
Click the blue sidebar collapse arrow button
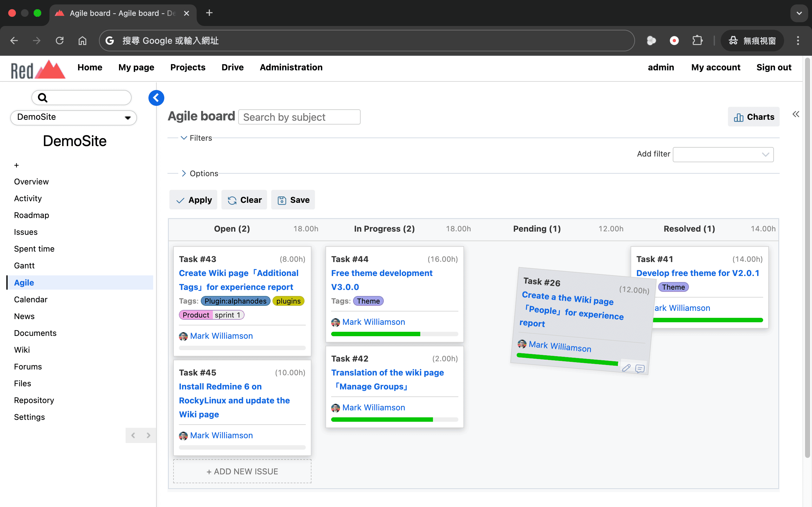click(x=156, y=98)
